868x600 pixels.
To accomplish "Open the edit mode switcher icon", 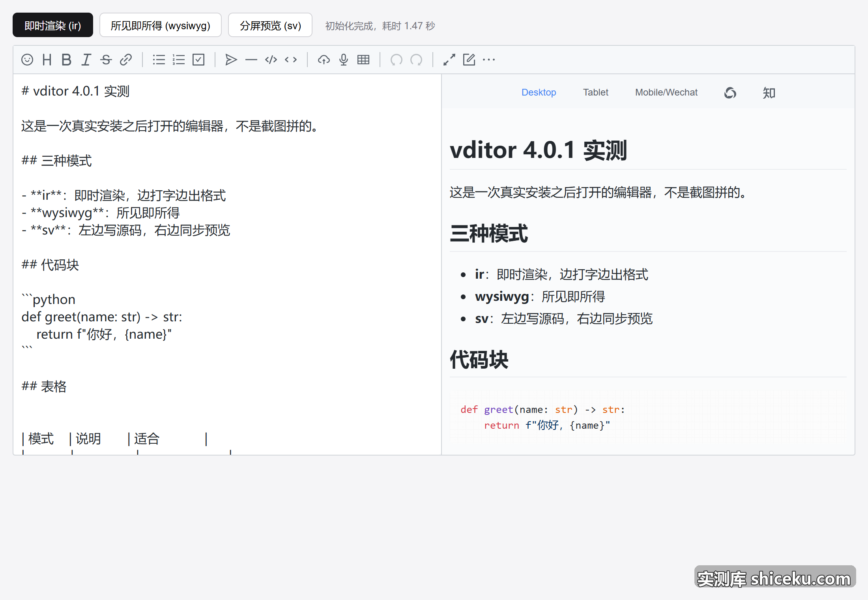I will click(x=469, y=60).
